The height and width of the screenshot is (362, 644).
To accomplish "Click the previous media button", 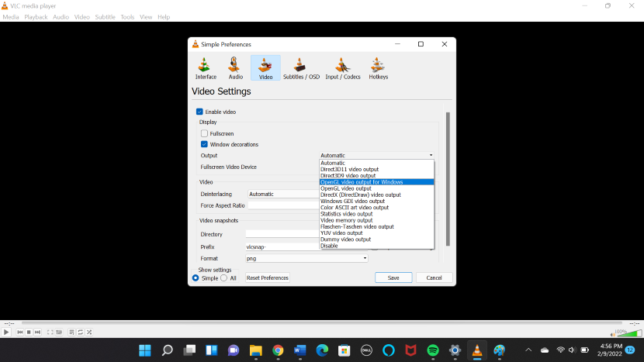I will pyautogui.click(x=19, y=332).
